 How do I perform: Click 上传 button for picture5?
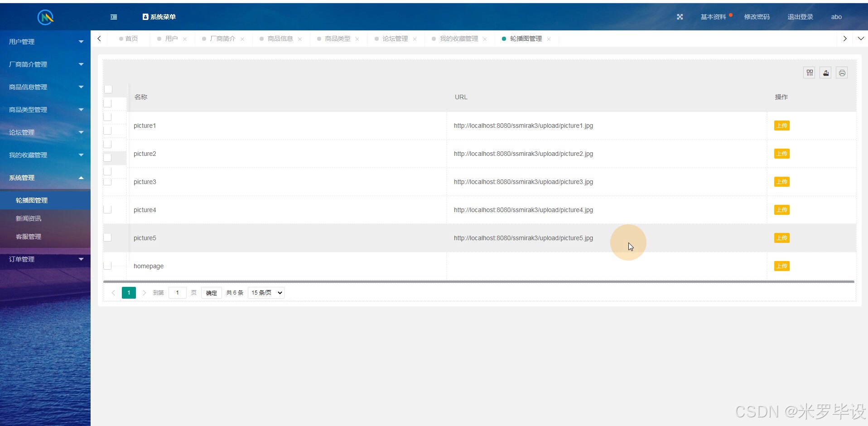click(x=782, y=238)
